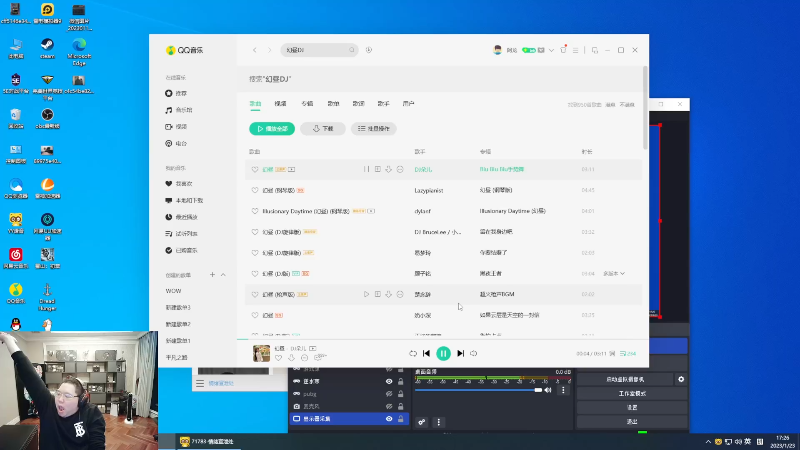The width and height of the screenshot is (800, 450).
Task: Click the 播放全部 play all button
Action: pos(272,129)
